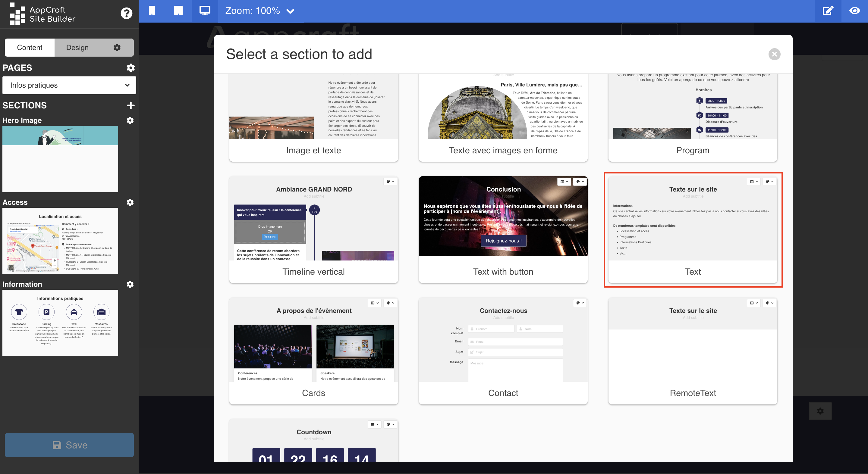Toggle the eye preview icon
This screenshot has width=868, height=474.
854,11
